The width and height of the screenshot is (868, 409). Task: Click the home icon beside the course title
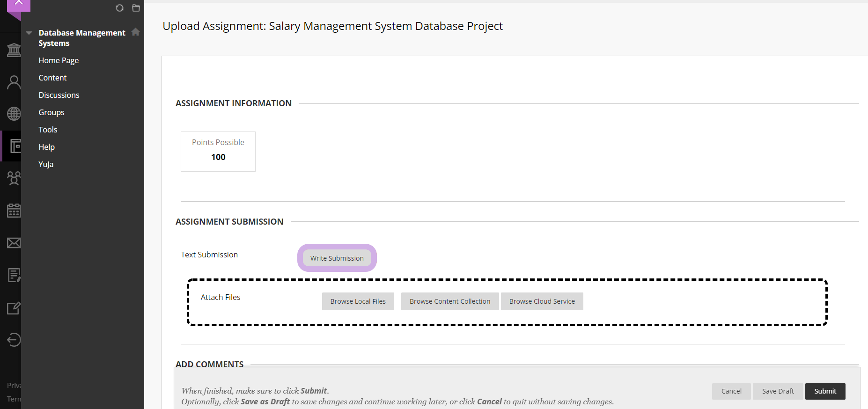(136, 32)
